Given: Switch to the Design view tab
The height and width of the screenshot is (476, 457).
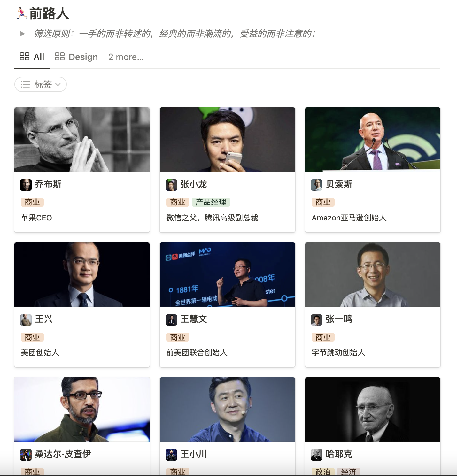Looking at the screenshot, I should coord(76,57).
